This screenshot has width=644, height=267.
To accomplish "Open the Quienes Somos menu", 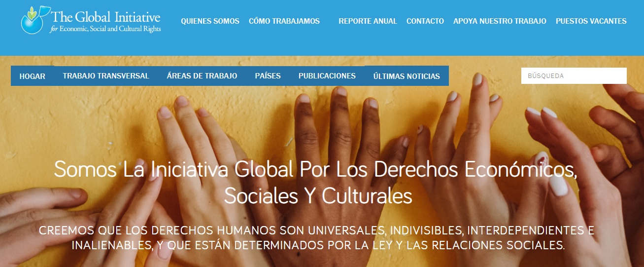I will [x=210, y=21].
